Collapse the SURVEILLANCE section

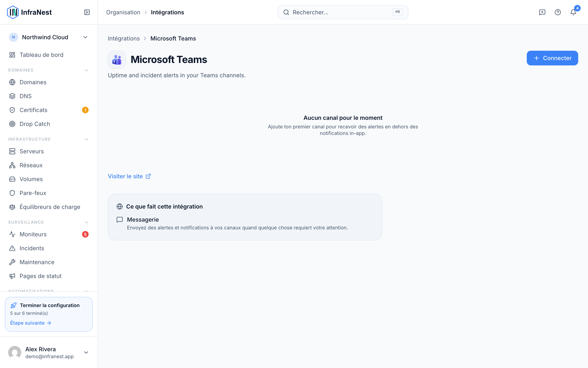tap(87, 222)
